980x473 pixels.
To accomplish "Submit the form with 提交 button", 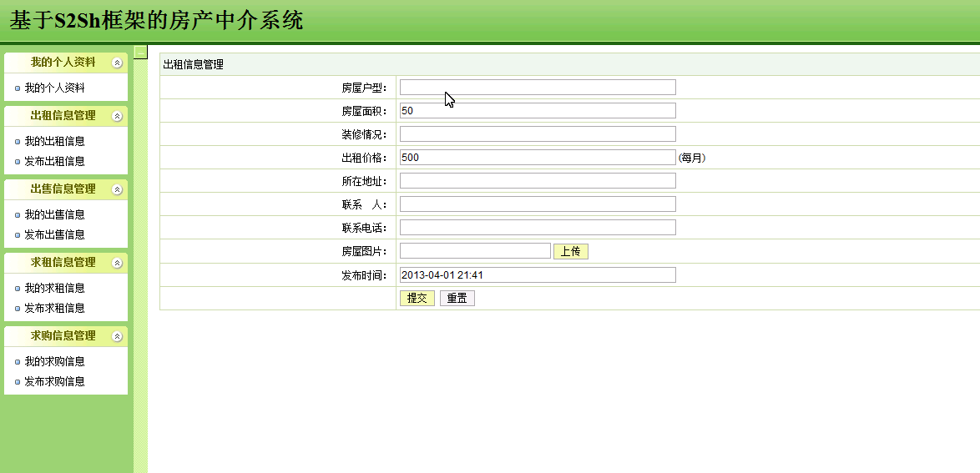I will point(417,299).
